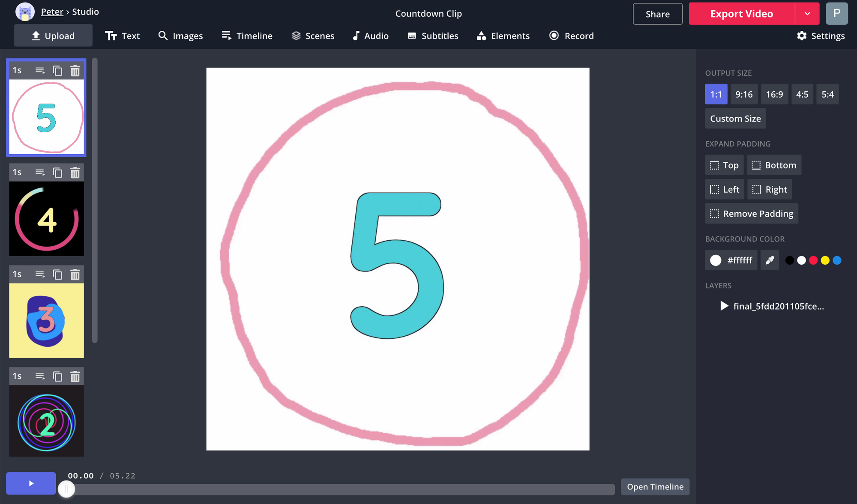The width and height of the screenshot is (857, 504).
Task: Open Settings
Action: (x=821, y=36)
